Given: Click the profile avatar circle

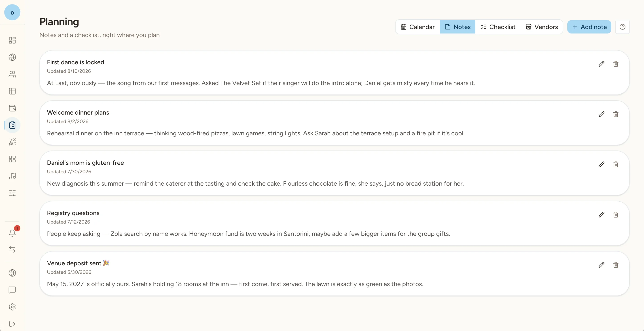Looking at the screenshot, I should point(12,12).
